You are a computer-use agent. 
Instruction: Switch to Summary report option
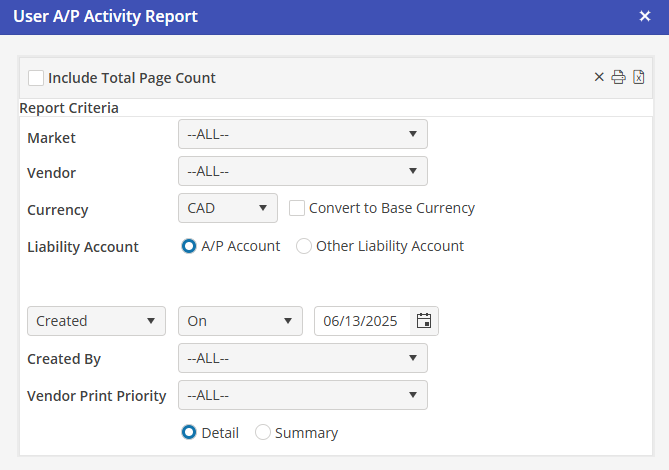[x=263, y=433]
